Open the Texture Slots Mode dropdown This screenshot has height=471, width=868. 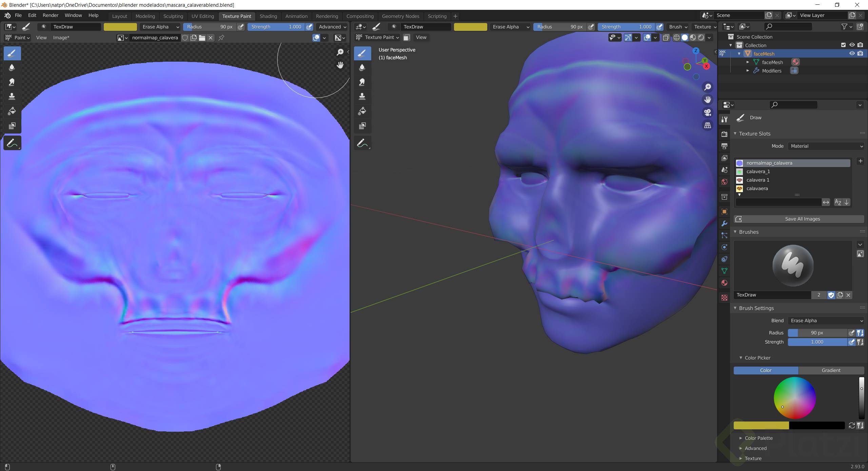(x=826, y=146)
